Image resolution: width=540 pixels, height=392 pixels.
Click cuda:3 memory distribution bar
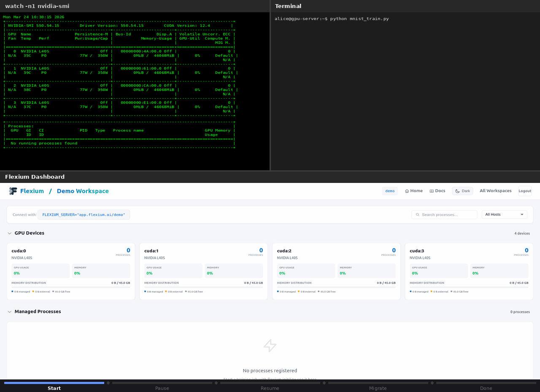click(x=469, y=287)
